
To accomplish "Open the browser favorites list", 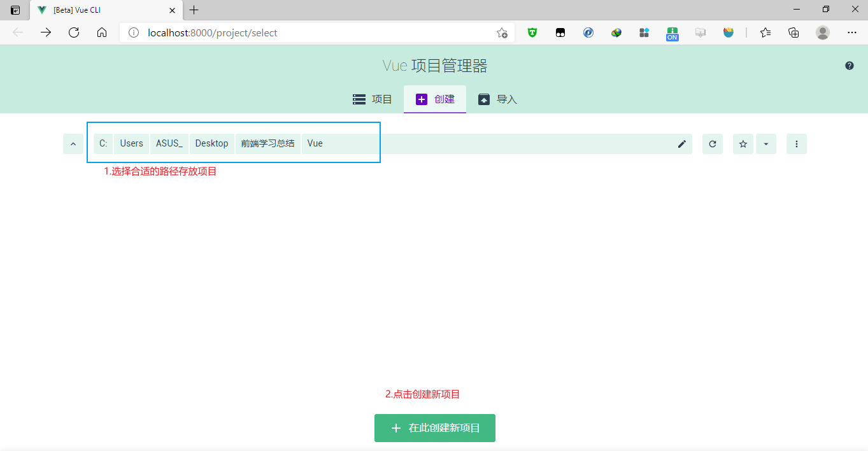I will click(x=765, y=32).
